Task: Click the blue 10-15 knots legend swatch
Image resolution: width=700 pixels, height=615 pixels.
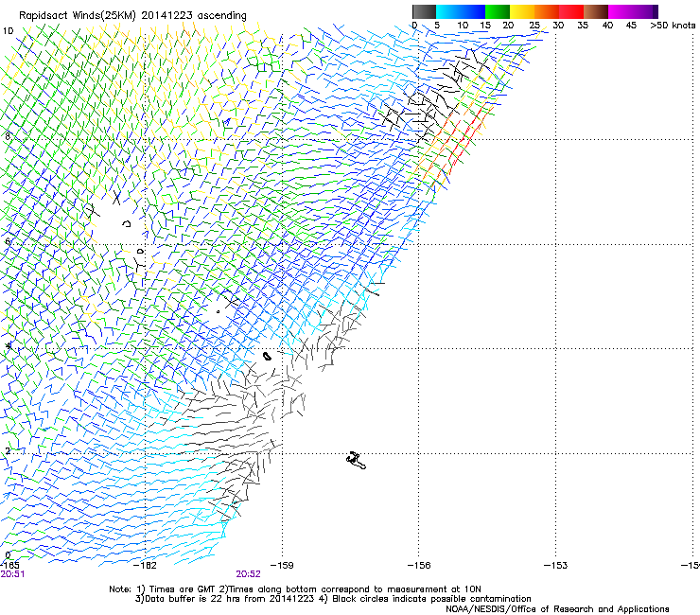Action: tap(473, 11)
